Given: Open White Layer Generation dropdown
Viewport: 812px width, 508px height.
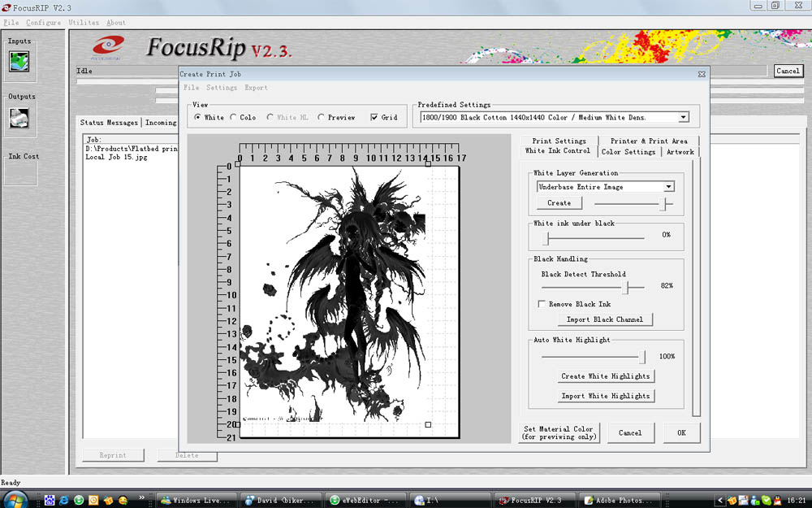Looking at the screenshot, I should click(669, 187).
